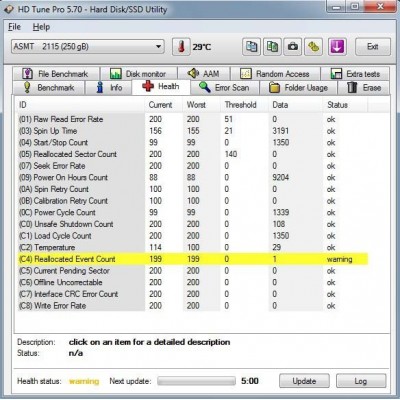Copy info to clipboard icon
This screenshot has width=400, height=400.
coord(251,47)
